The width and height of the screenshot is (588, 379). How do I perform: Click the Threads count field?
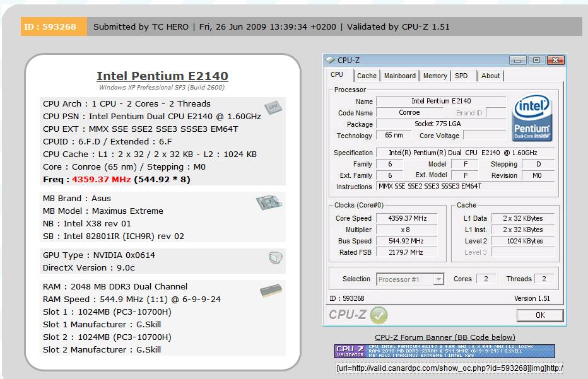click(544, 279)
